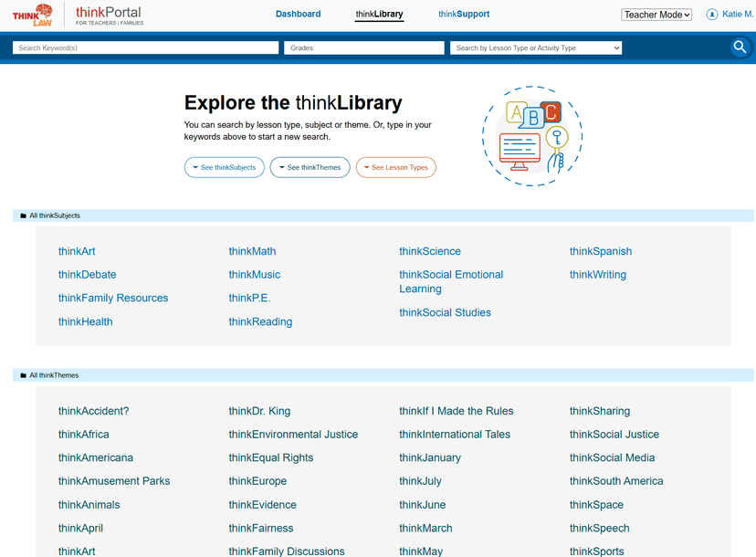Open the thinkMath subject link
Screen dimensions: 756x557
(x=252, y=250)
